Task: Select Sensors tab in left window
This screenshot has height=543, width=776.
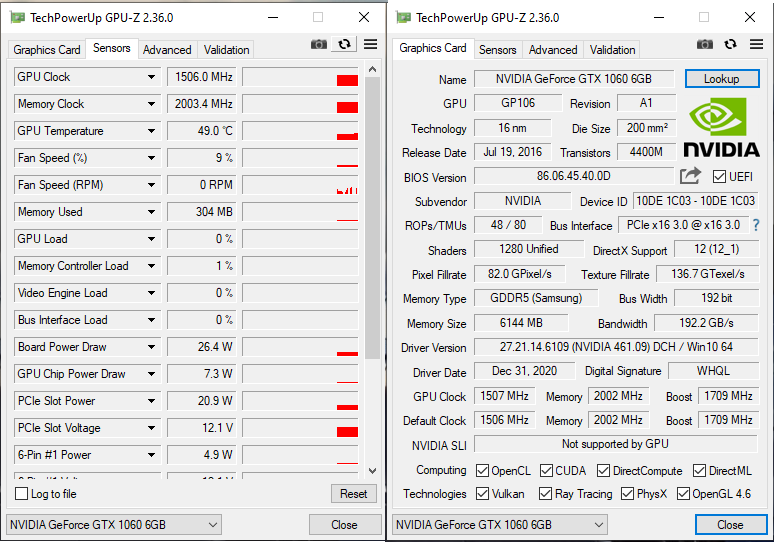Action: 112,49
